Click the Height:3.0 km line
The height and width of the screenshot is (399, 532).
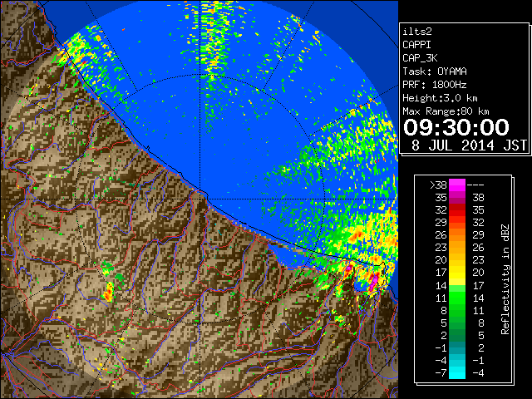[x=440, y=98]
